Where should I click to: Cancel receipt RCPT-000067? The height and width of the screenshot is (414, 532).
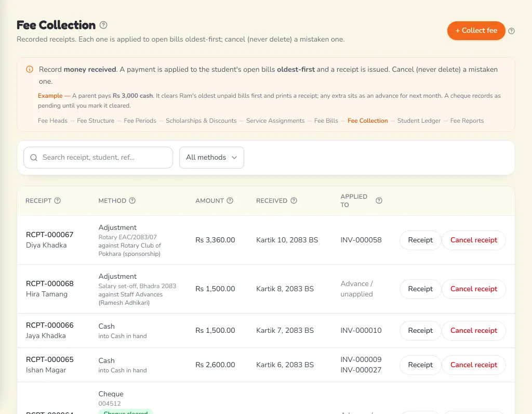[x=474, y=240]
